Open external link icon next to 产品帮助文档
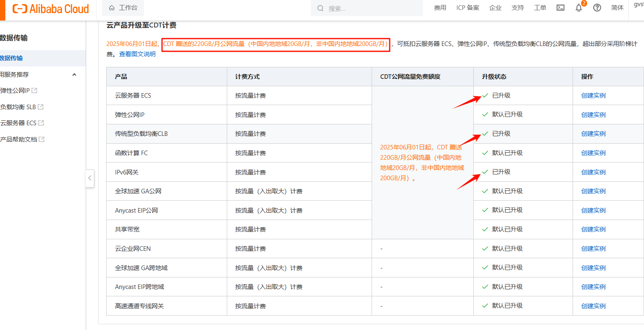The image size is (644, 330). [x=41, y=139]
